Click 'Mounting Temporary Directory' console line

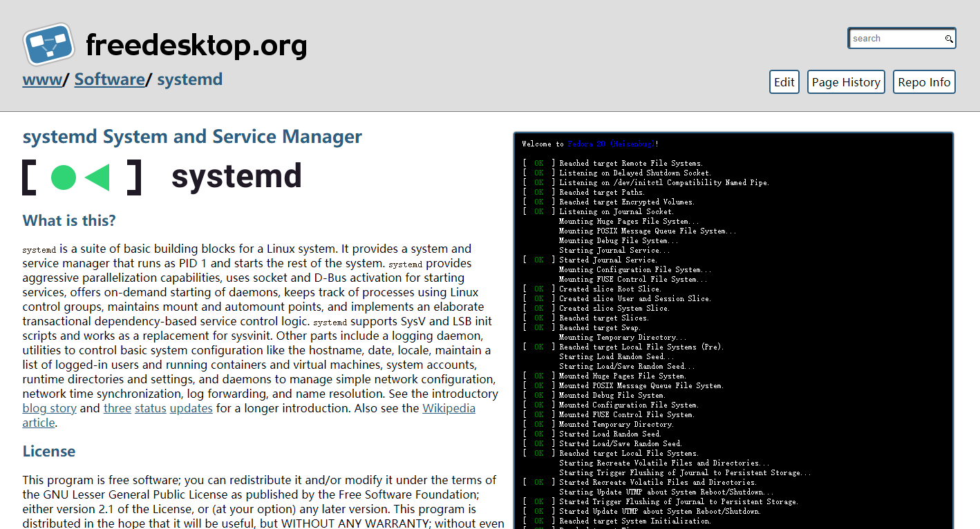tap(623, 338)
